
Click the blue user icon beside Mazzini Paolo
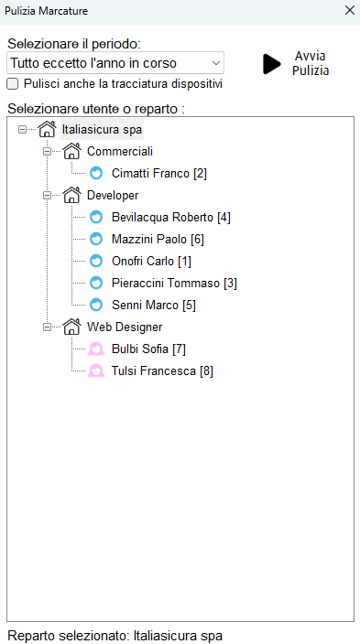96,239
